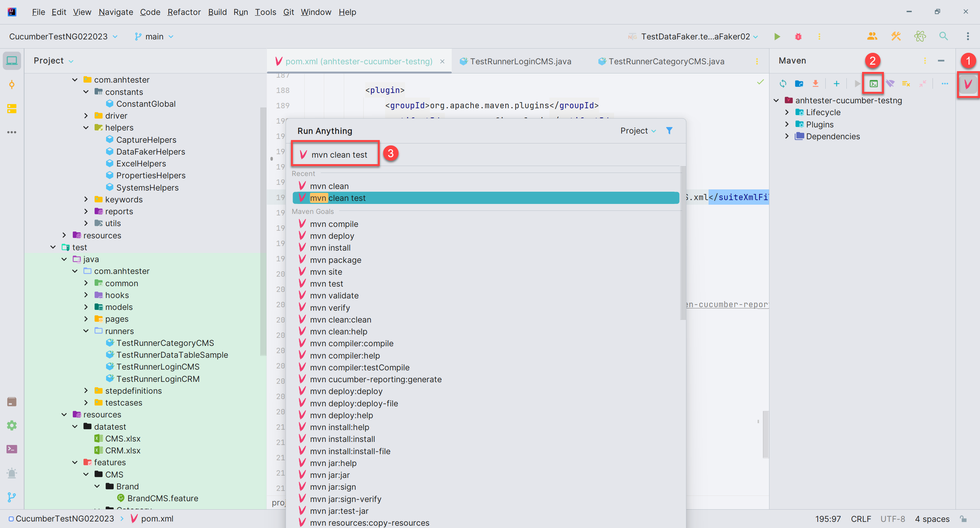Toggle Skip Tests mode in Maven toolbar
Screen dimensions: 980x528
pyautogui.click(x=906, y=83)
